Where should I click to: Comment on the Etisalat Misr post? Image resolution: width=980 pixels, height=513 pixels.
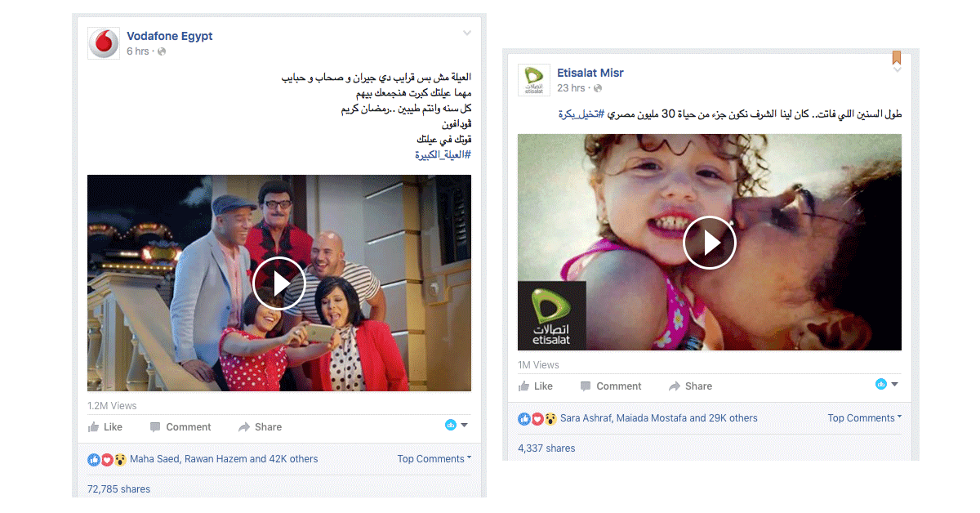click(x=611, y=386)
